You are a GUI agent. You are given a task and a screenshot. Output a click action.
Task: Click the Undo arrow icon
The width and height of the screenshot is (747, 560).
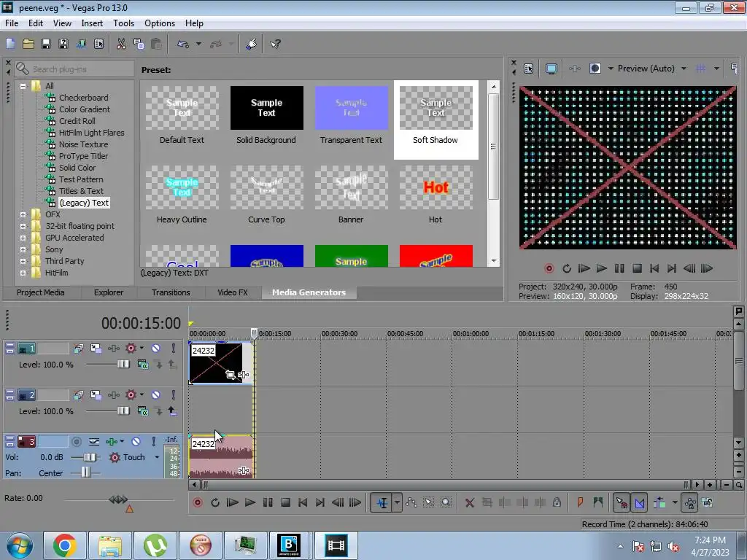coord(183,44)
